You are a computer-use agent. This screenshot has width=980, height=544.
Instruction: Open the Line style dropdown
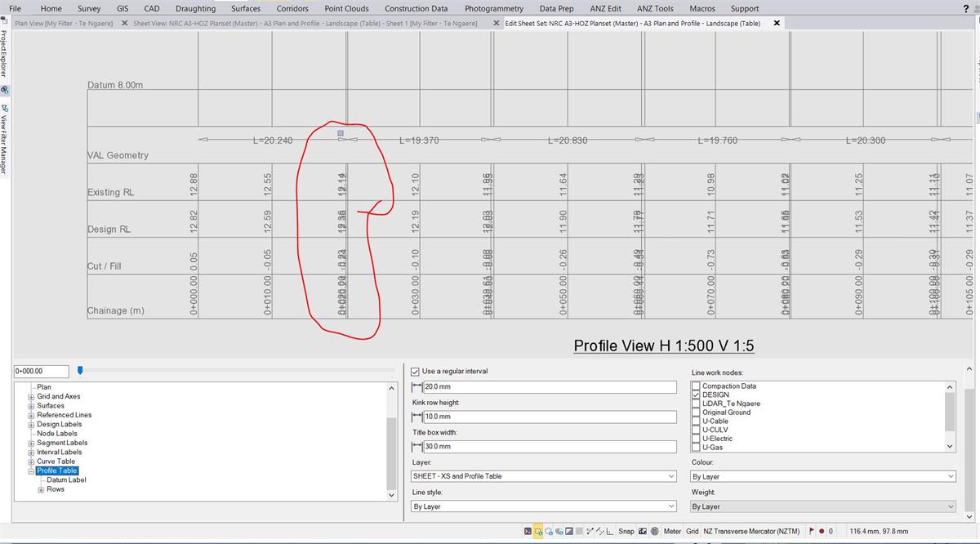pos(544,506)
